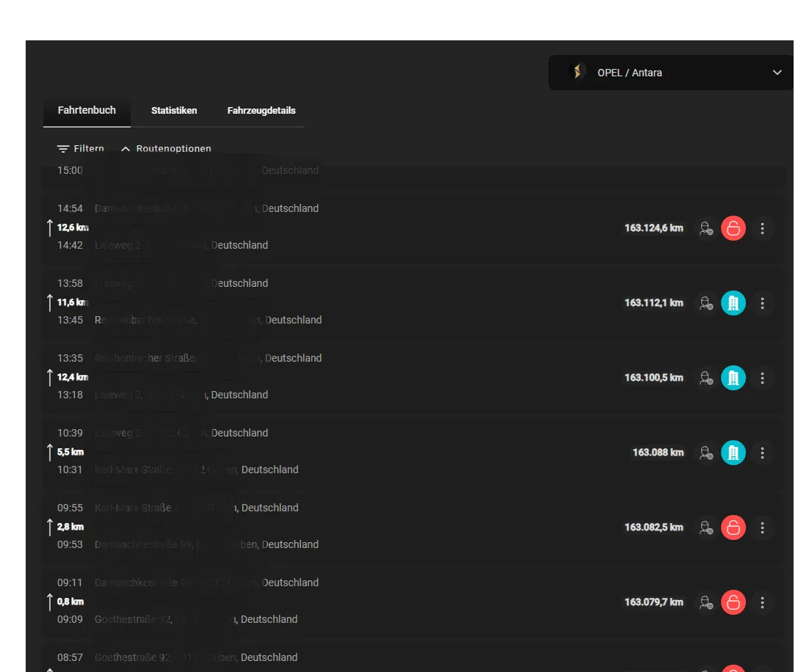Open more options for 163.124,6 km trip

tap(762, 228)
